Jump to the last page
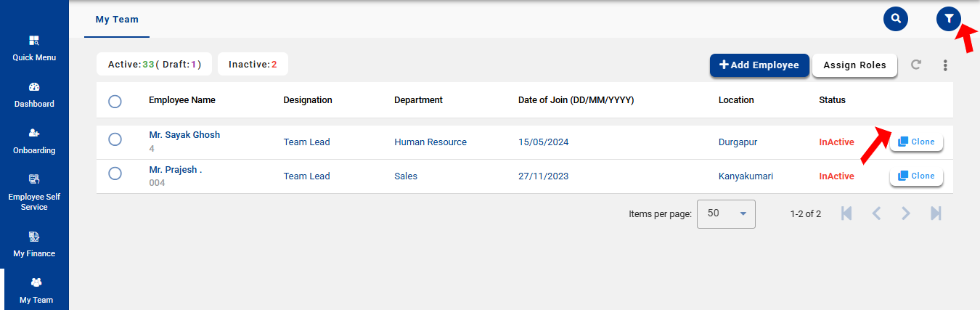 tap(936, 213)
